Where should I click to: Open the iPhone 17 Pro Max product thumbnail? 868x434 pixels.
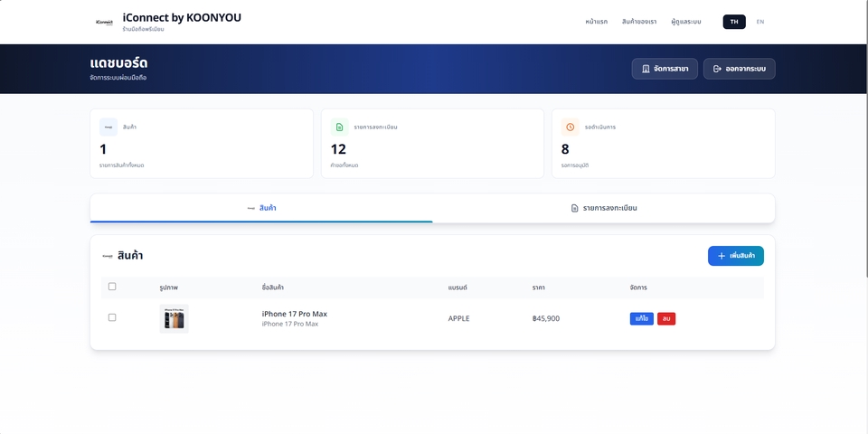174,318
